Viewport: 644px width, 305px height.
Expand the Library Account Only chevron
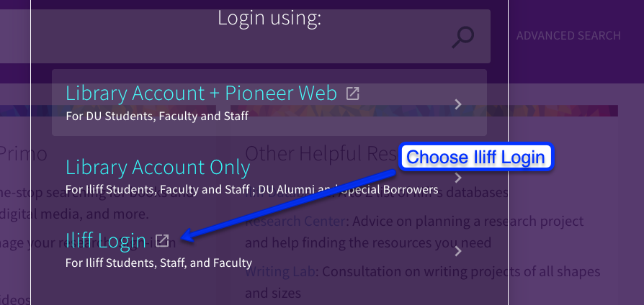(x=459, y=178)
